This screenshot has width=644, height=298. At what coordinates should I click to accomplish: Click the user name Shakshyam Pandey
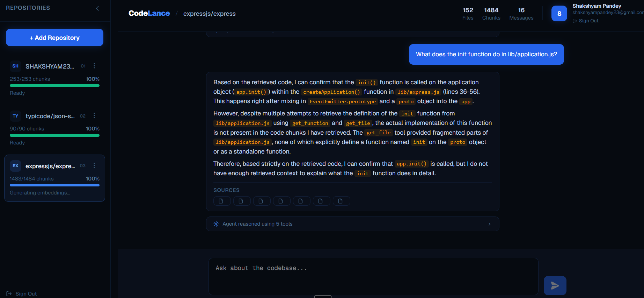(597, 6)
